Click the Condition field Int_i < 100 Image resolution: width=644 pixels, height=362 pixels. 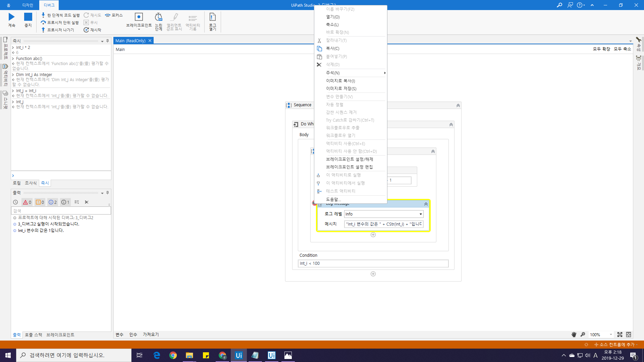pyautogui.click(x=373, y=263)
